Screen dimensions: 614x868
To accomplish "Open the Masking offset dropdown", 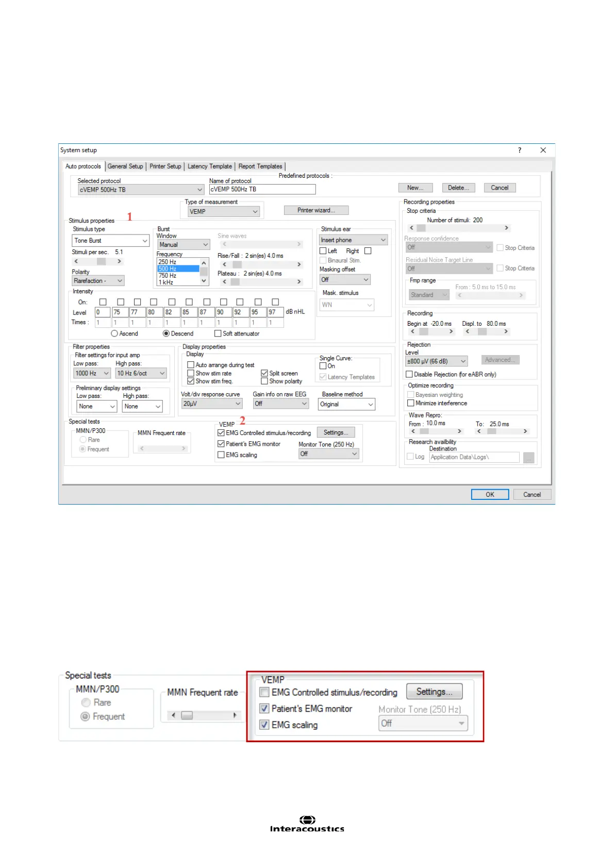I will tap(344, 280).
